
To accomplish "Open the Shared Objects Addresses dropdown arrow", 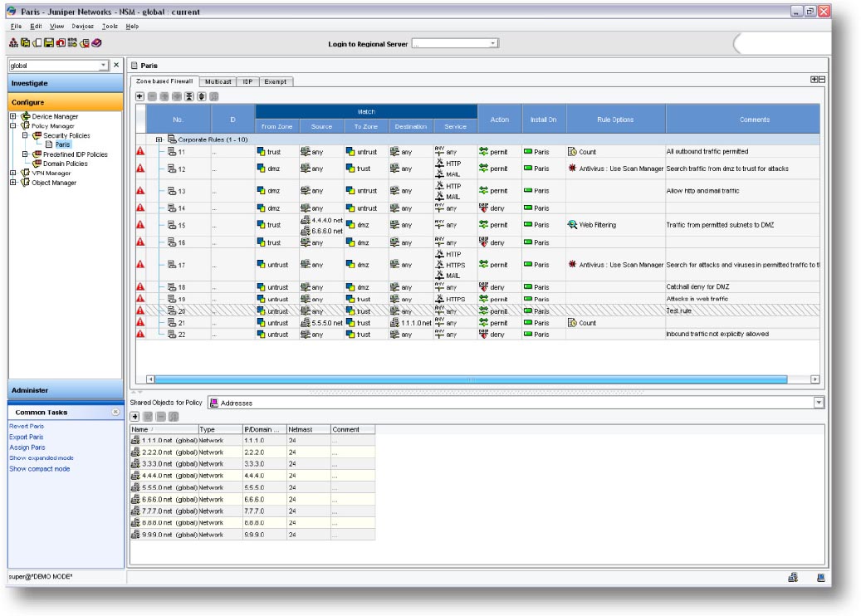I will pos(819,403).
